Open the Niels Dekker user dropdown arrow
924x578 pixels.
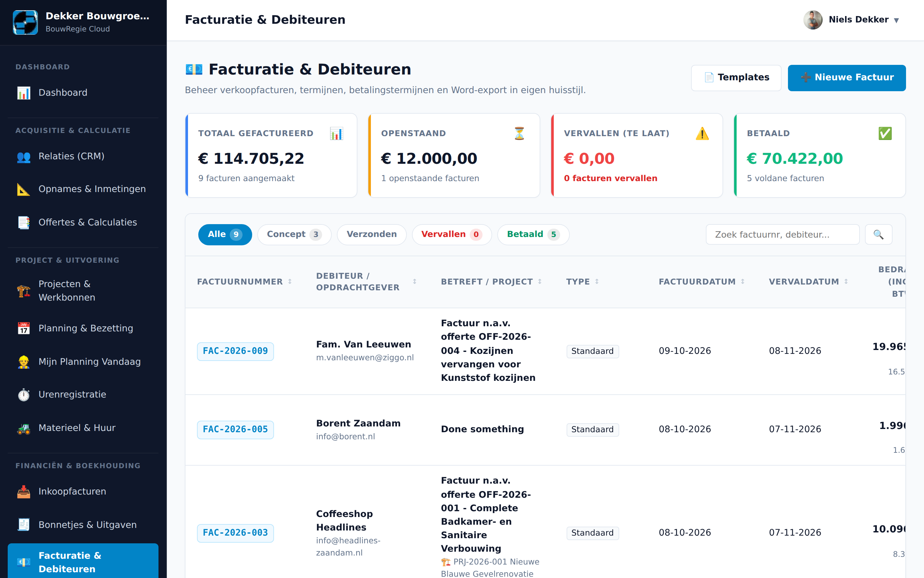[x=896, y=20]
